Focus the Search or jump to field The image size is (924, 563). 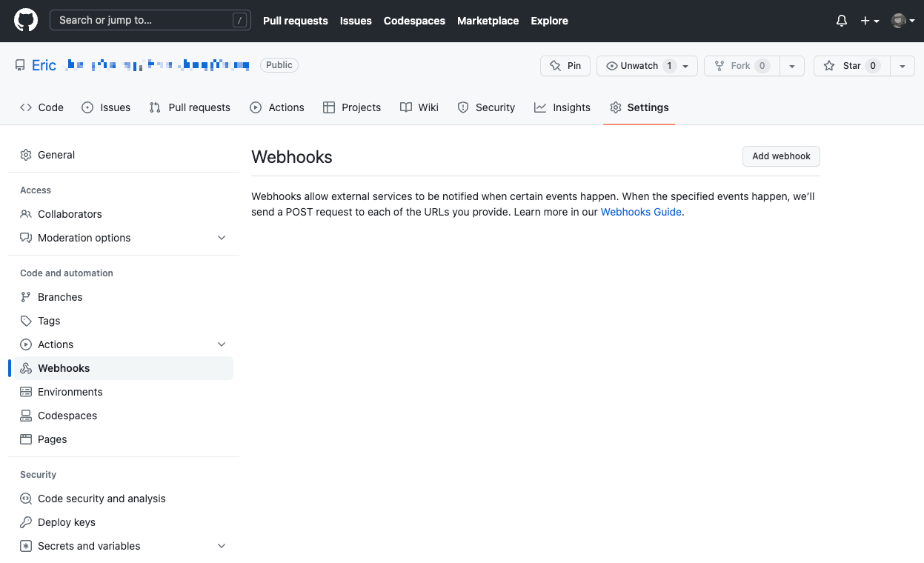pos(150,20)
